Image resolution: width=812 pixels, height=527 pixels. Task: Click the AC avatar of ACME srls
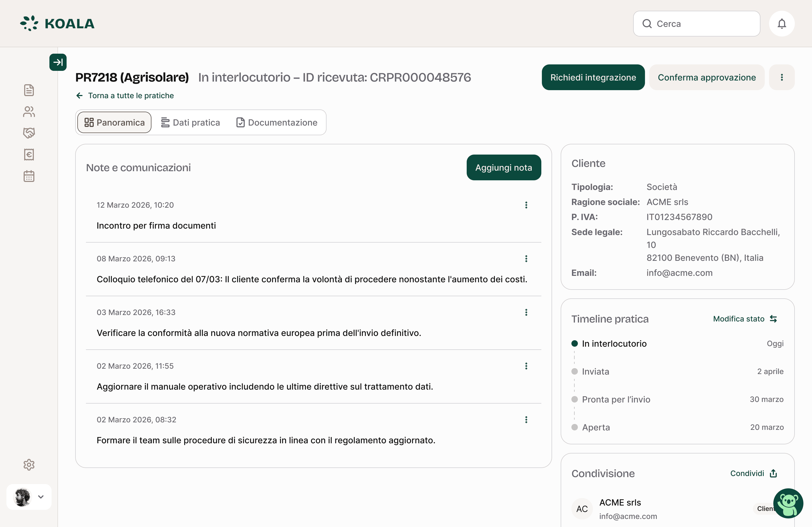click(582, 508)
